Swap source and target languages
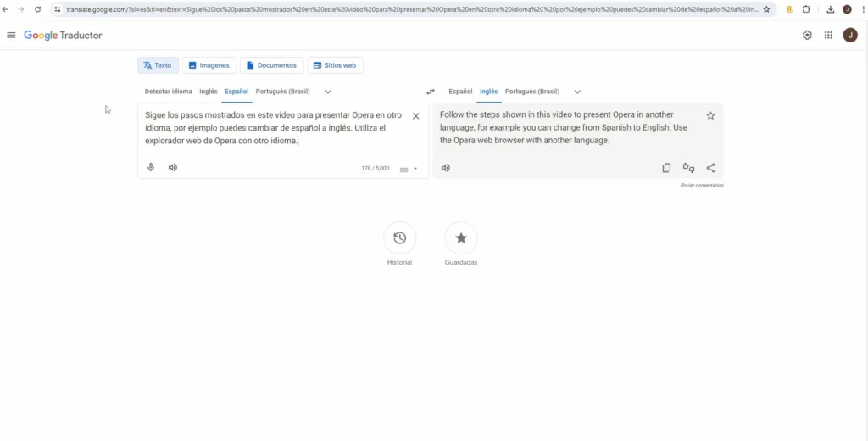This screenshot has height=441, width=868. tap(430, 92)
